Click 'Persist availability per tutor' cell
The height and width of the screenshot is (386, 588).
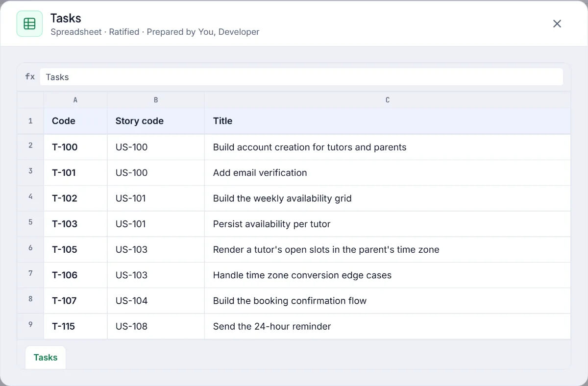[x=388, y=224]
